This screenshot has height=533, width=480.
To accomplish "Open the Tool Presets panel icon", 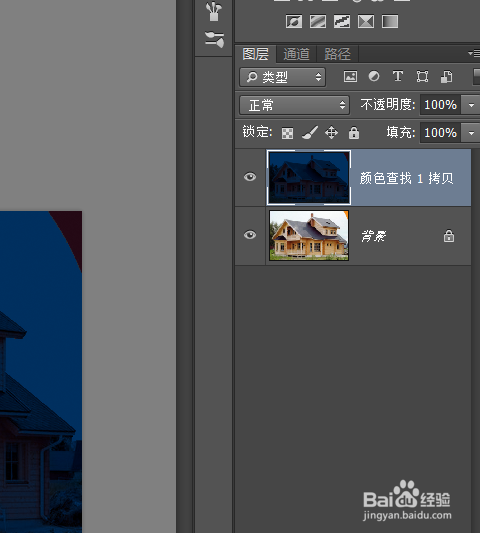I will [x=215, y=39].
